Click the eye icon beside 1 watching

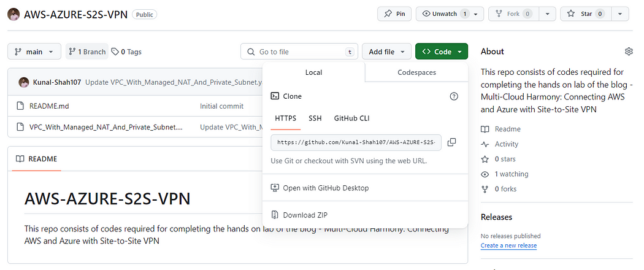click(485, 174)
